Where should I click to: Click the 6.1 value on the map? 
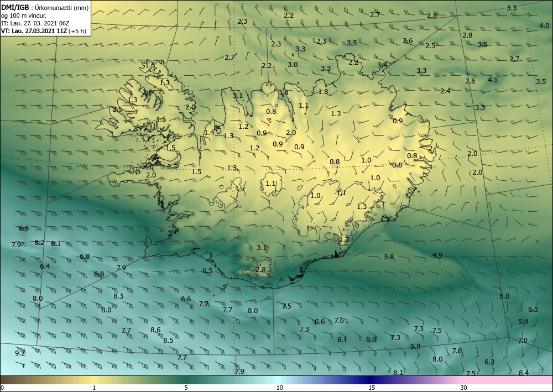point(342,340)
